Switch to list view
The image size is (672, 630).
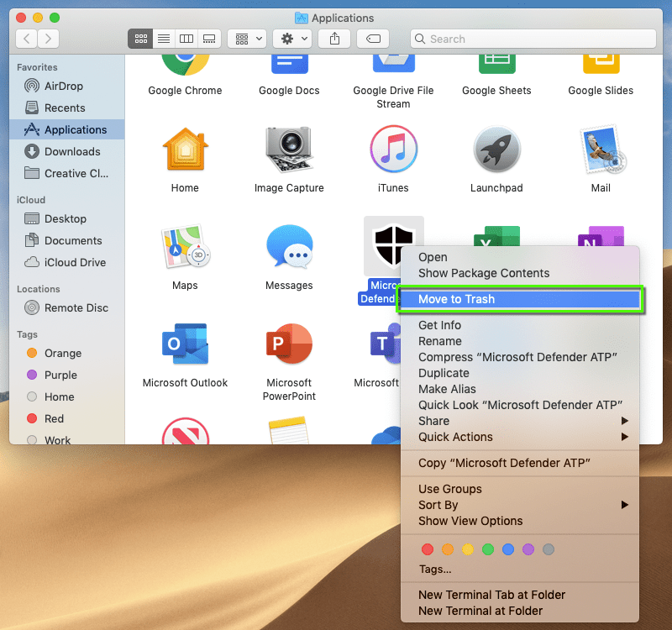[163, 39]
